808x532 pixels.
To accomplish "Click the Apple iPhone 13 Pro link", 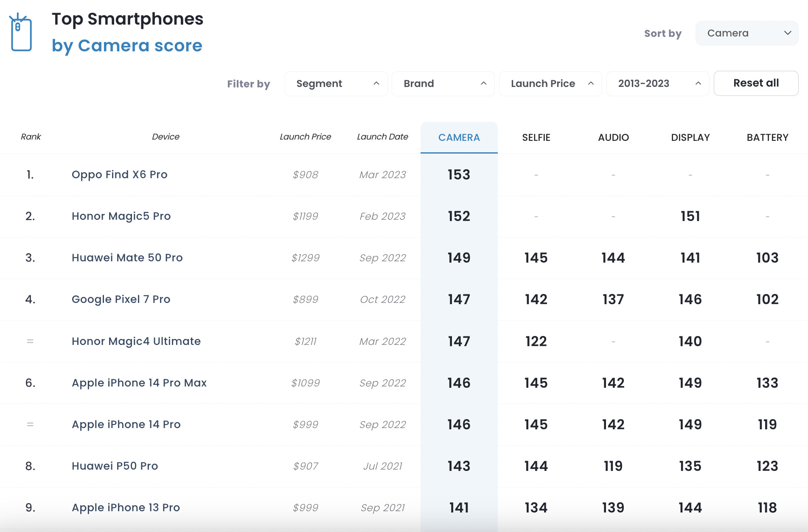I will tap(126, 507).
